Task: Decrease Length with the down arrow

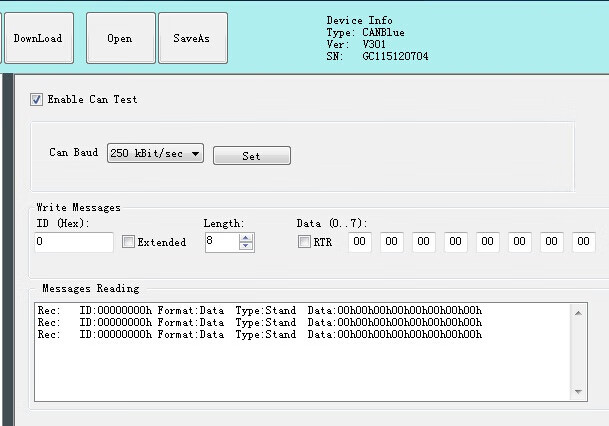Action: [246, 246]
